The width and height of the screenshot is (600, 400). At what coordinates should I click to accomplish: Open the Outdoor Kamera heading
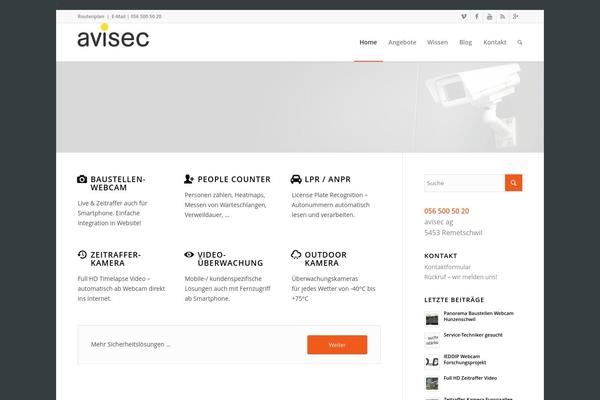(x=326, y=259)
